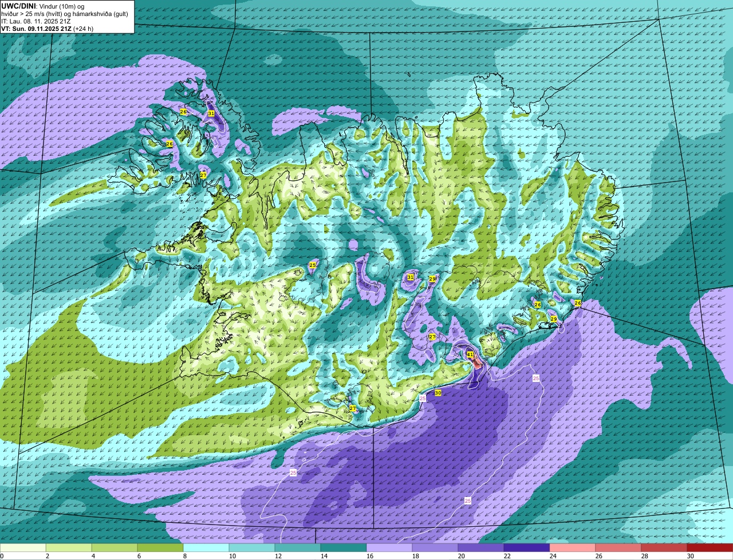Select the legend tick value 12
Viewport: 733px width, 560px height.
pos(278,556)
